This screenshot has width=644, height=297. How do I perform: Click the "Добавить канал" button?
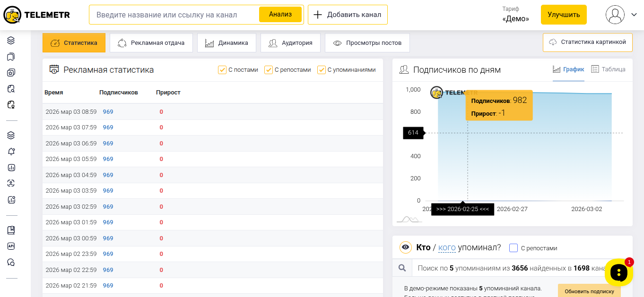click(x=348, y=15)
